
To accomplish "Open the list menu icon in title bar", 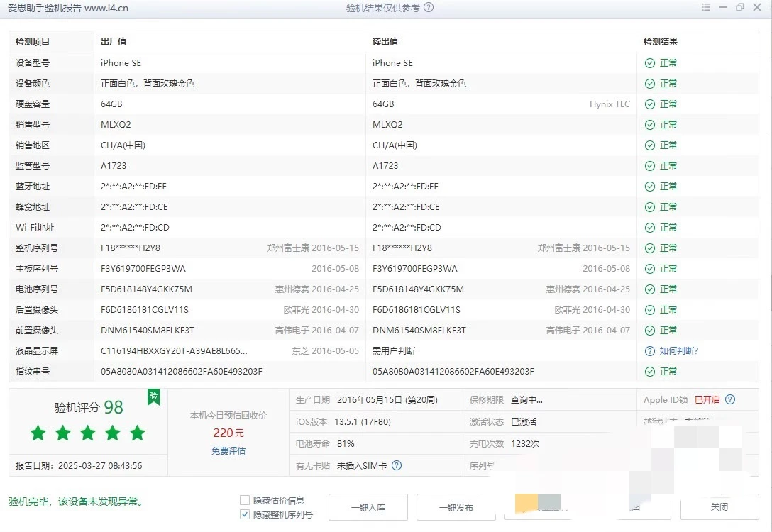I will [705, 8].
